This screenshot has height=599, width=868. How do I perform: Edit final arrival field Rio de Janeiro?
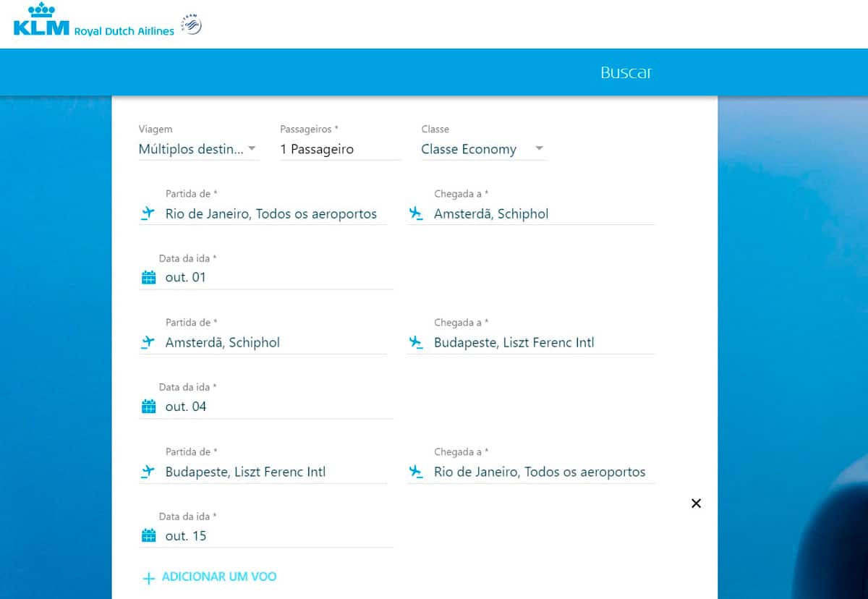(540, 472)
